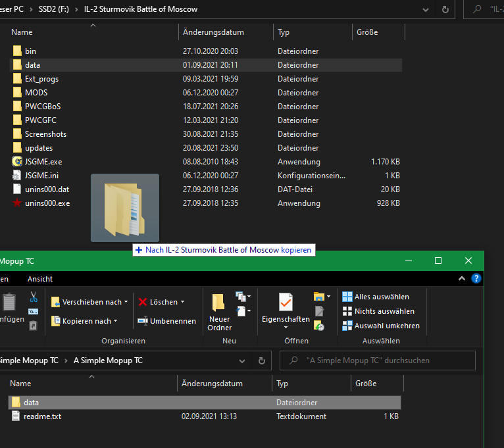Click the Umbenennen rename icon
This screenshot has width=504, height=448.
click(x=142, y=321)
